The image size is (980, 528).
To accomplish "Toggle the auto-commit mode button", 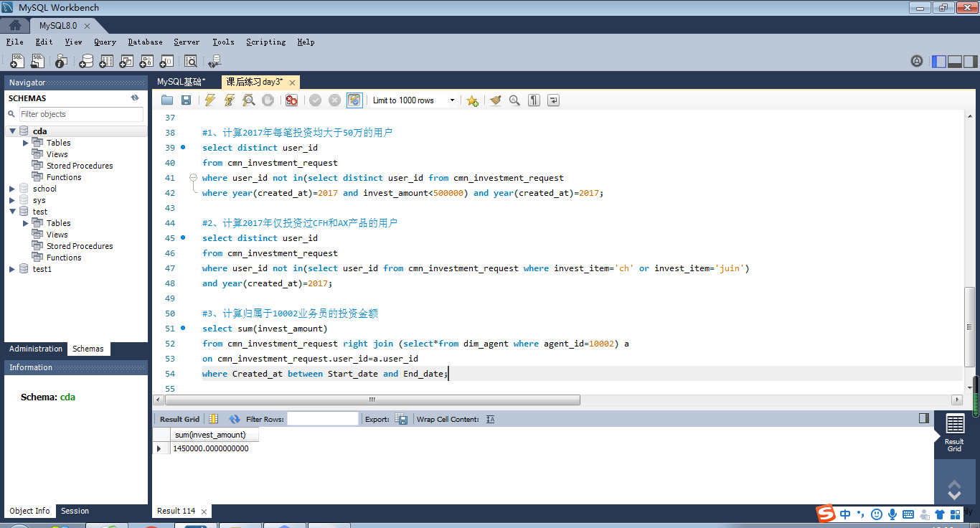I will (x=354, y=100).
